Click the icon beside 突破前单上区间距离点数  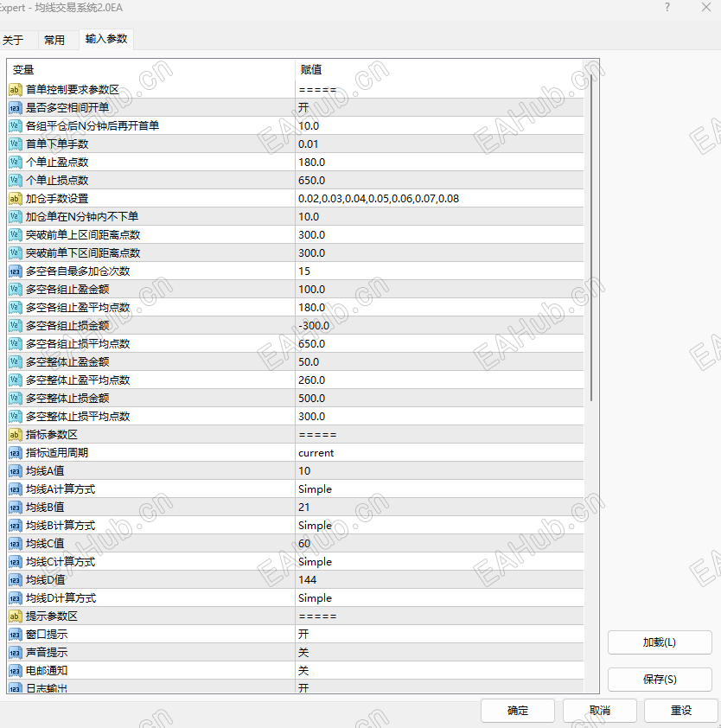[x=16, y=235]
